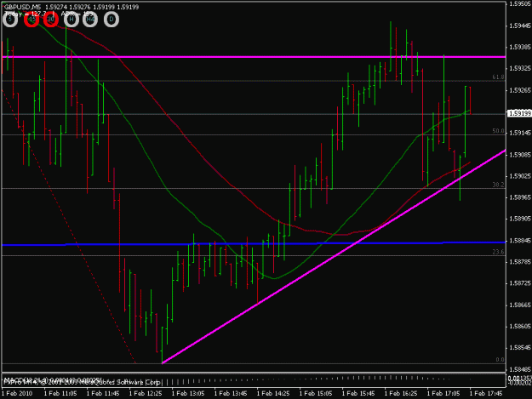Screen dimensions: 532x399
Task: Click the 5-minute timeframe circle indicator
Action: point(10,20)
